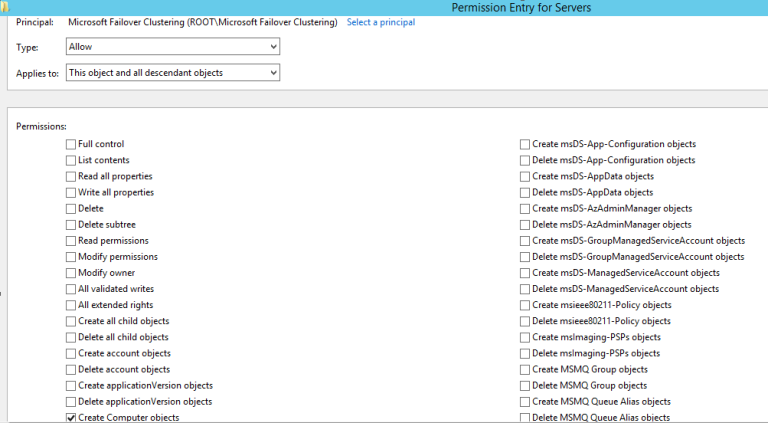Check Modify permissions box
This screenshot has width=768, height=423.
71,257
